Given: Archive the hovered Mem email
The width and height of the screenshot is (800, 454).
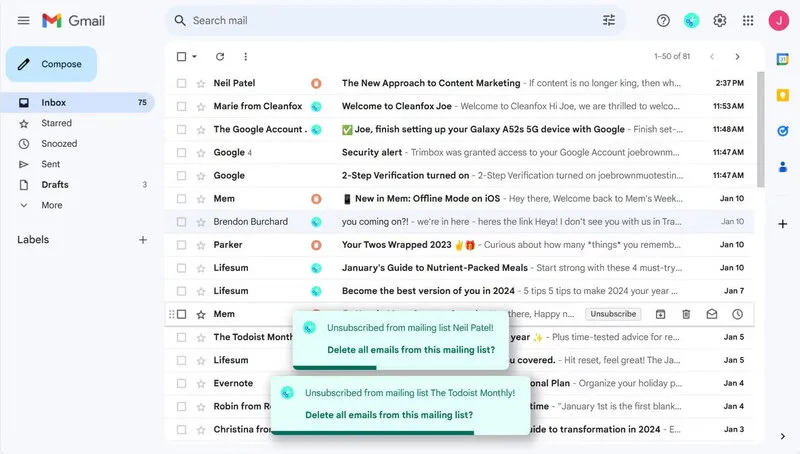Looking at the screenshot, I should [x=660, y=314].
